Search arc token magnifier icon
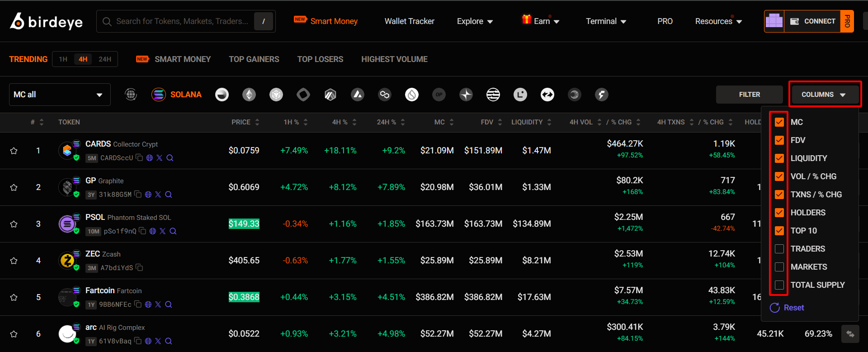Image resolution: width=868 pixels, height=352 pixels. [169, 341]
